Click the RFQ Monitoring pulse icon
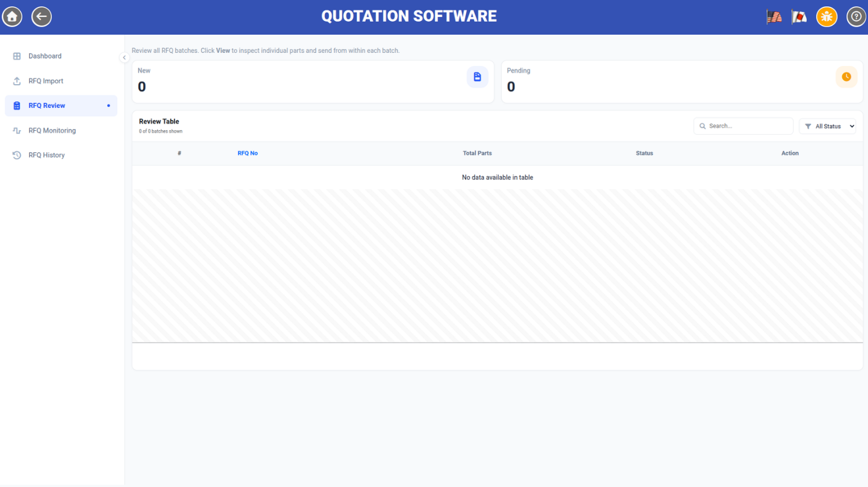The height and width of the screenshot is (487, 868). click(17, 131)
